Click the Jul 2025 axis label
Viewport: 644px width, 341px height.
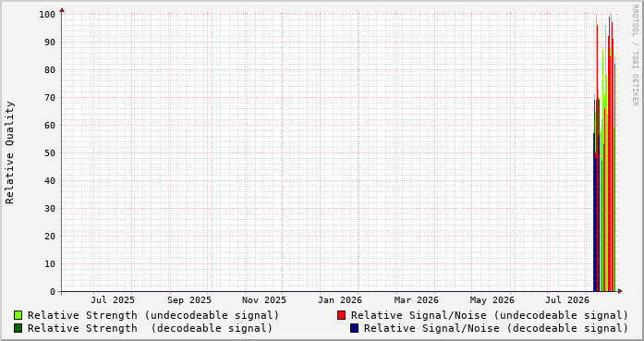pyautogui.click(x=113, y=300)
